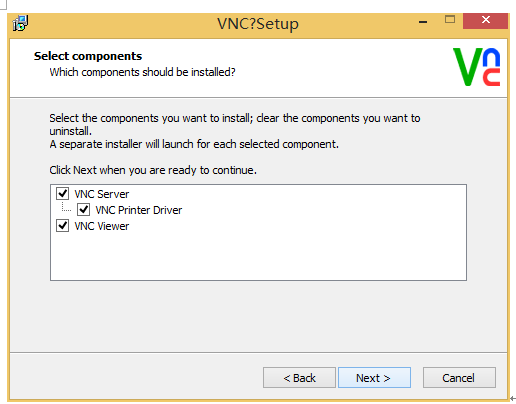Click the green, blue and red VNC logo

(476, 67)
